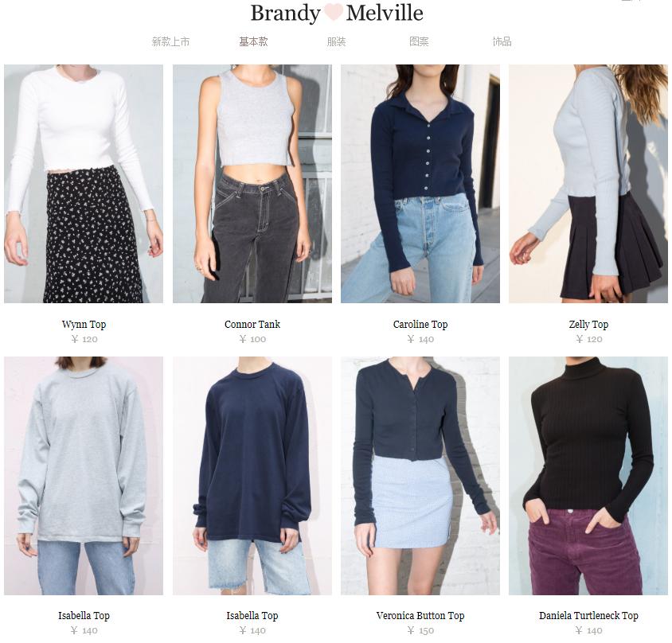View the white Wynn Top photo
The height and width of the screenshot is (643, 672).
coord(84,184)
